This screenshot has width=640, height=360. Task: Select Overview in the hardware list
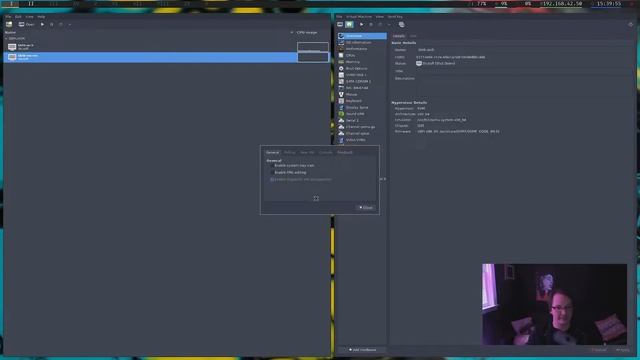coord(362,36)
